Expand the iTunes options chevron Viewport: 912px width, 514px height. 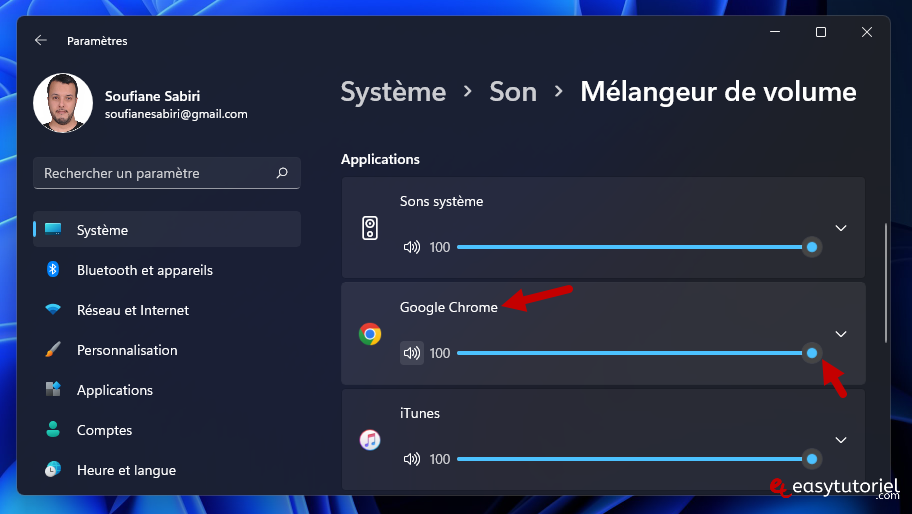840,440
